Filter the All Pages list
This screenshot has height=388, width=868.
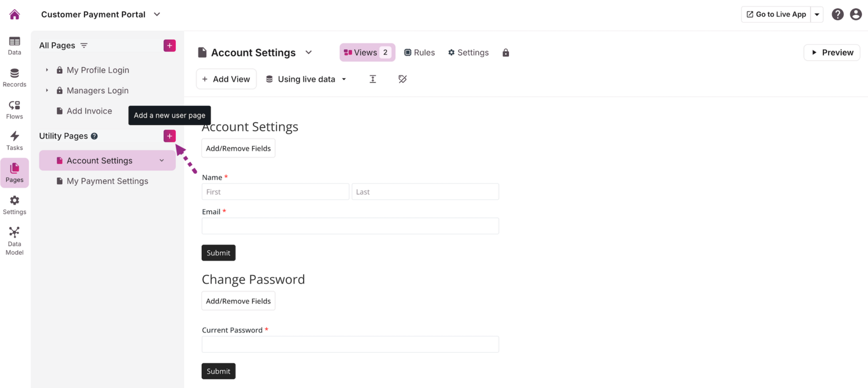tap(84, 46)
